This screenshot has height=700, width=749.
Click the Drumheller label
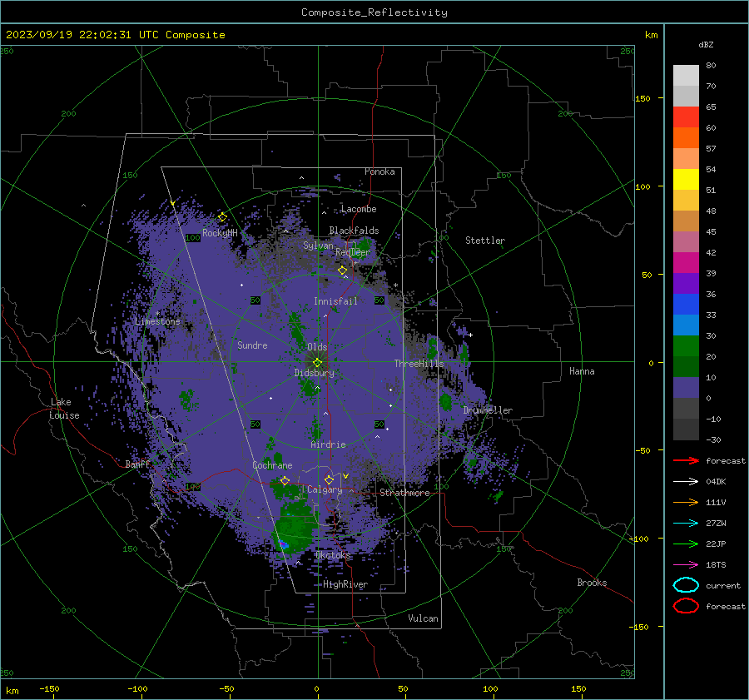pyautogui.click(x=488, y=410)
